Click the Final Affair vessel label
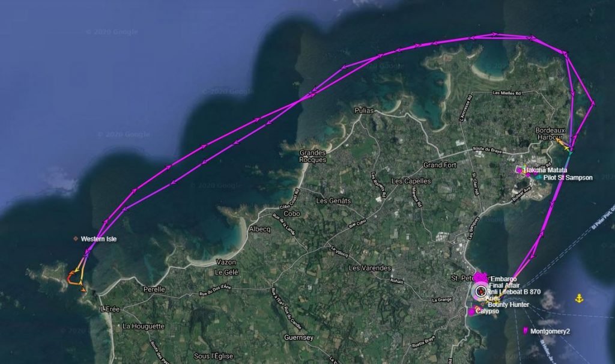Image resolution: width=615 pixels, height=364 pixels. (504, 285)
